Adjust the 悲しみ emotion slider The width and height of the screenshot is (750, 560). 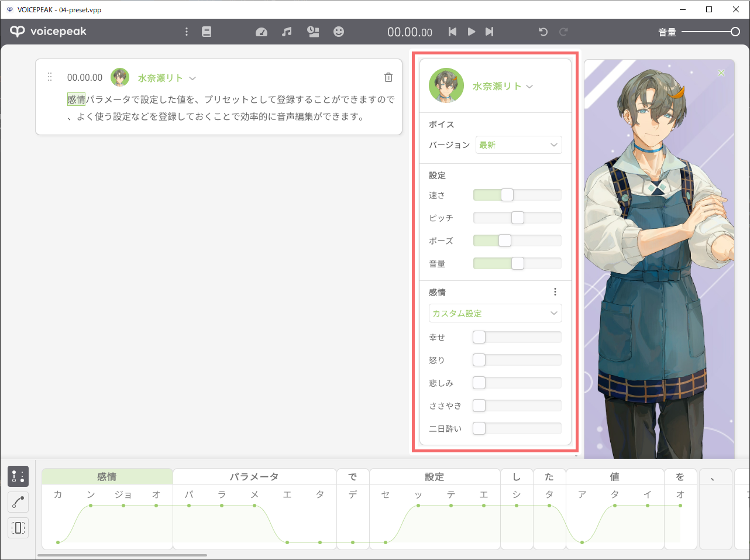point(517,383)
